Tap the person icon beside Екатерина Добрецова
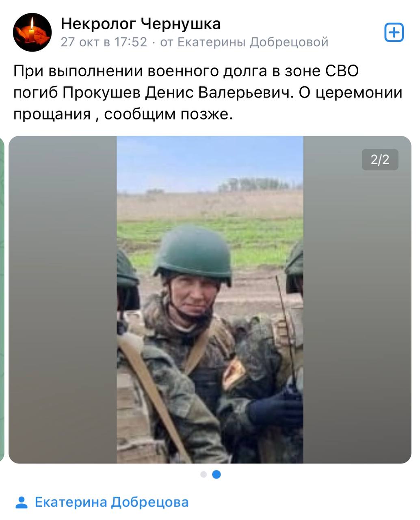 21,503
